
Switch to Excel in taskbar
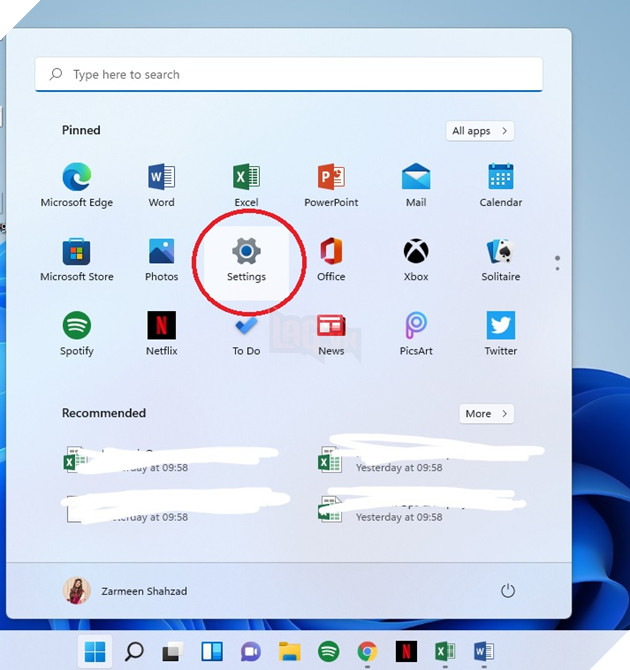coord(445,652)
